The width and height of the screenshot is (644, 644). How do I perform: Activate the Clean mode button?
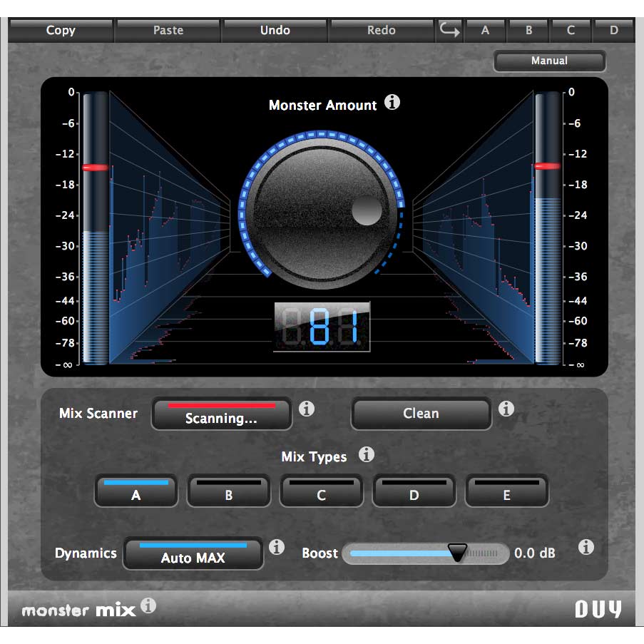click(x=421, y=413)
